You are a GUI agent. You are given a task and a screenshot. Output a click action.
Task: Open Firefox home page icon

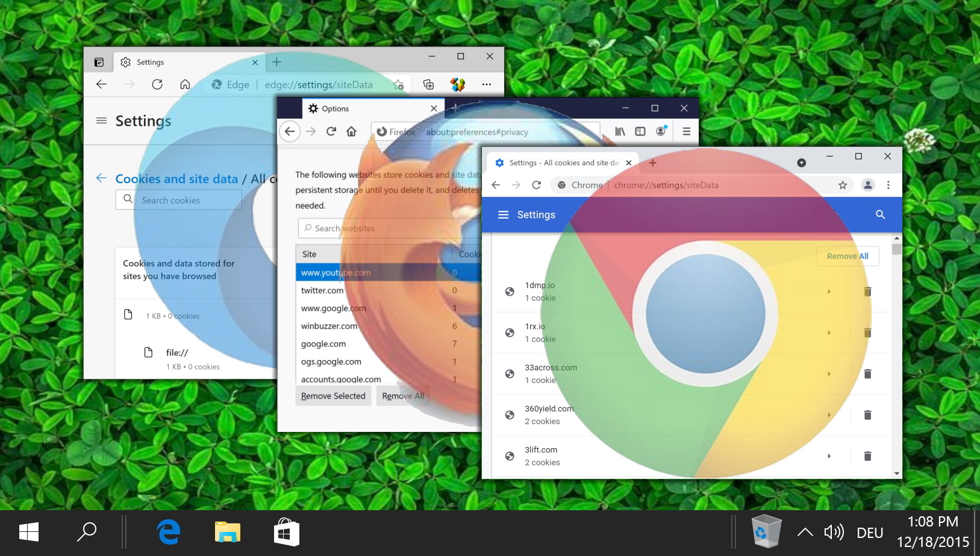pos(352,131)
